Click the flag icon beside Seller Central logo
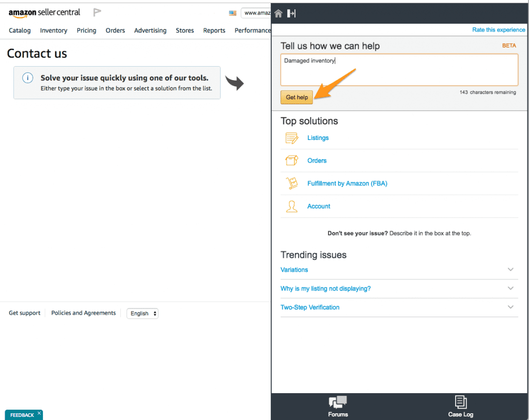The image size is (529, 420). pyautogui.click(x=97, y=12)
